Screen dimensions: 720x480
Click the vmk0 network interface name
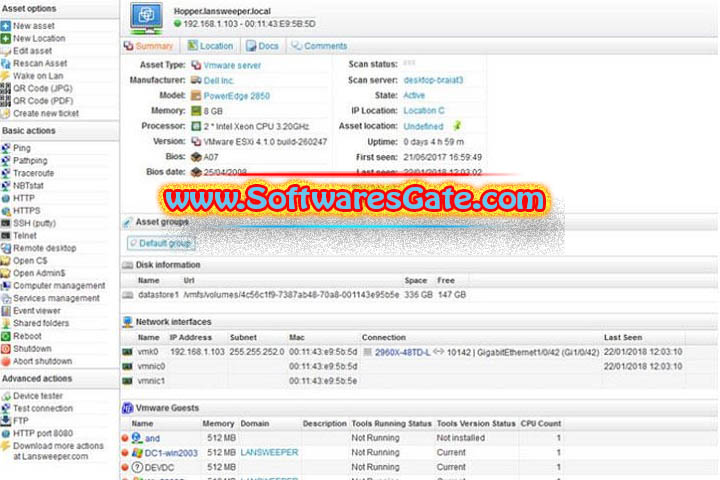(x=147, y=352)
